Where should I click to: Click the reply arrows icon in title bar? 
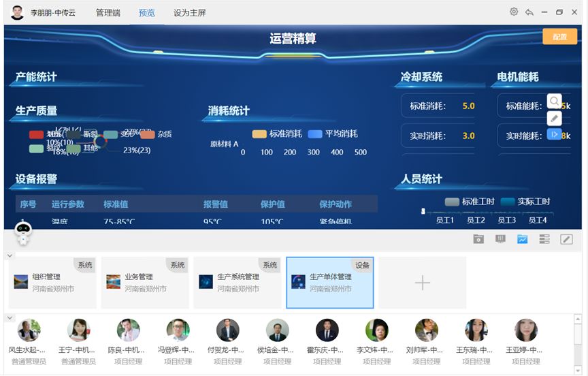click(529, 12)
